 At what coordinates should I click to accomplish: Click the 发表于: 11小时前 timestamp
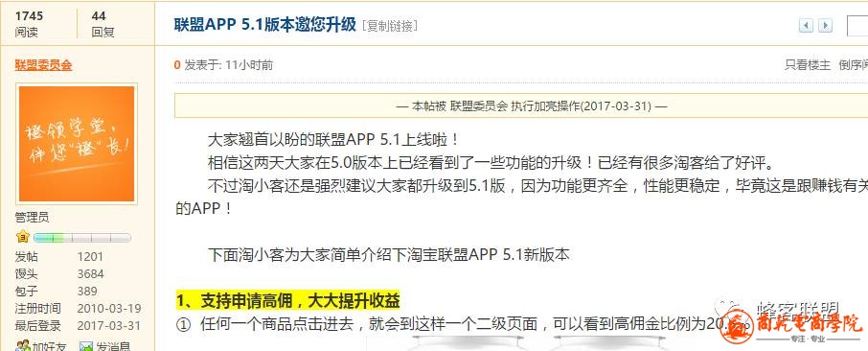(x=228, y=65)
